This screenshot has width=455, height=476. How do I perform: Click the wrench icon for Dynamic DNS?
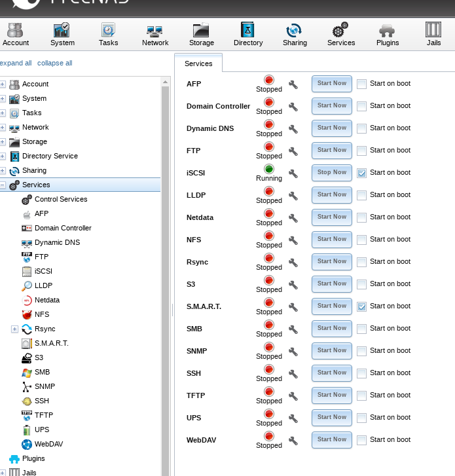[x=293, y=129]
